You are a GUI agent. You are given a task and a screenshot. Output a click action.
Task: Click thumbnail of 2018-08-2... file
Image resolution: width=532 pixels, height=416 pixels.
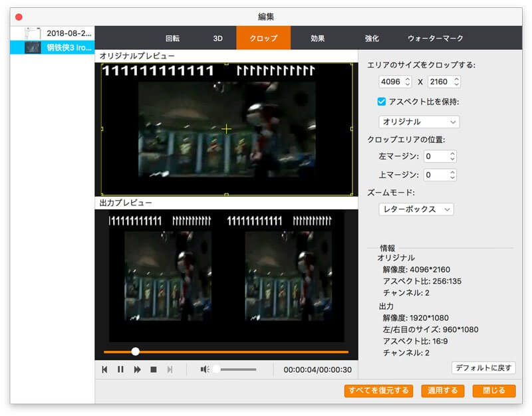point(33,33)
